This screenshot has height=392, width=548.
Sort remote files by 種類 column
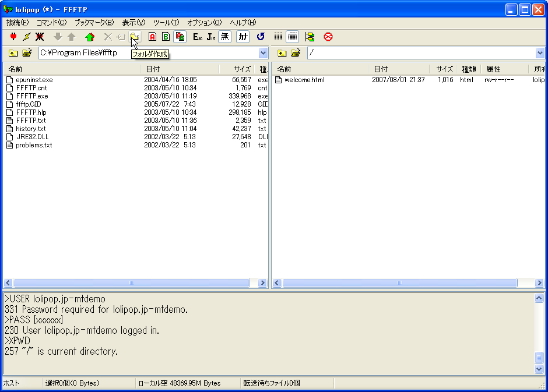point(469,69)
